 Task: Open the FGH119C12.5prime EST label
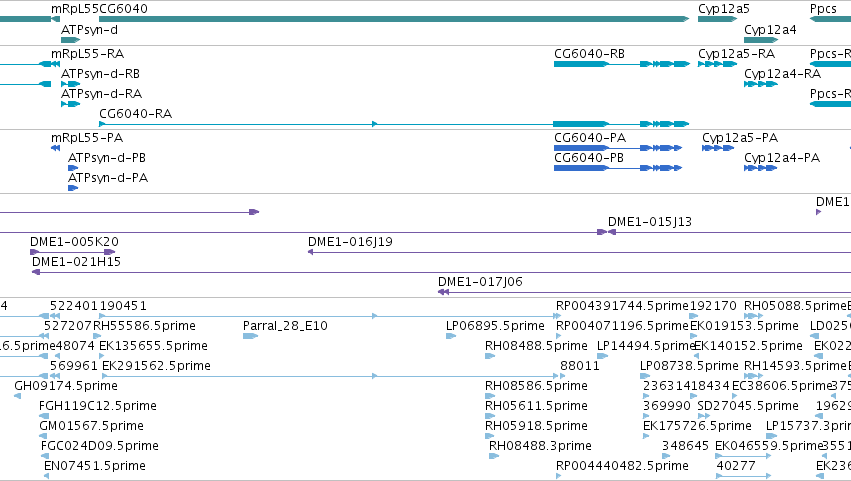coord(98,407)
